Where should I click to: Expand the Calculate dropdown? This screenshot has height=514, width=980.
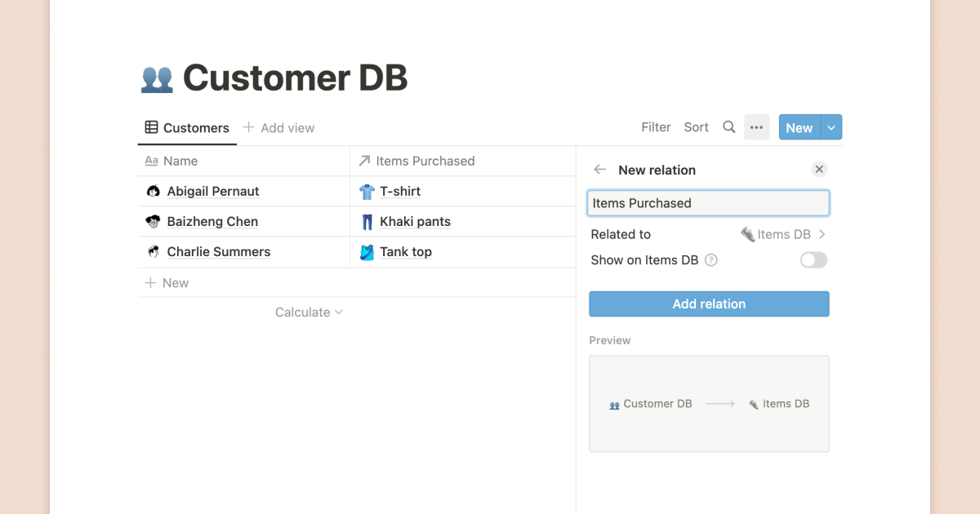point(309,312)
